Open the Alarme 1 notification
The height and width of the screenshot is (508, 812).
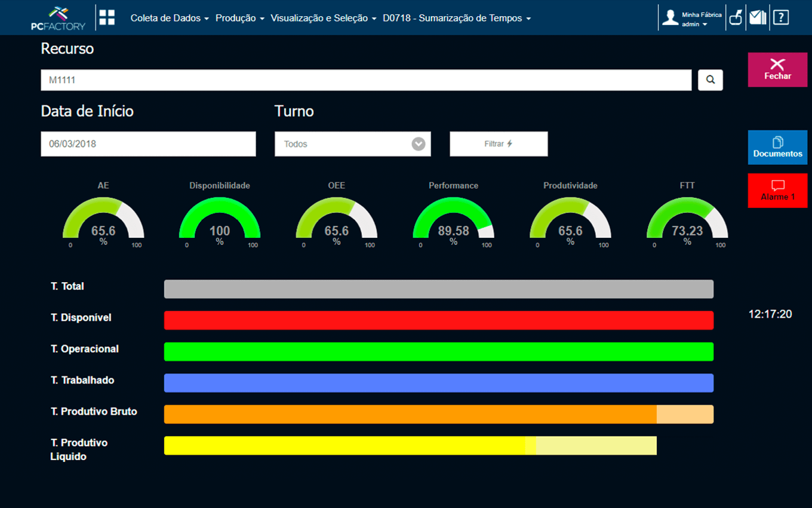(777, 190)
